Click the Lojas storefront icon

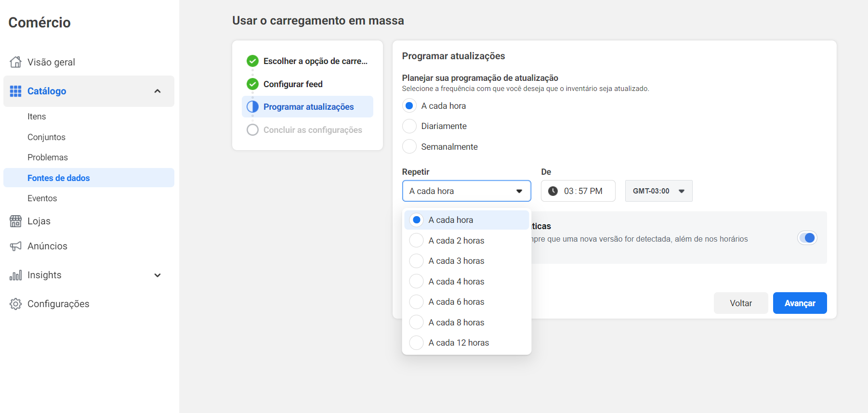tap(15, 221)
